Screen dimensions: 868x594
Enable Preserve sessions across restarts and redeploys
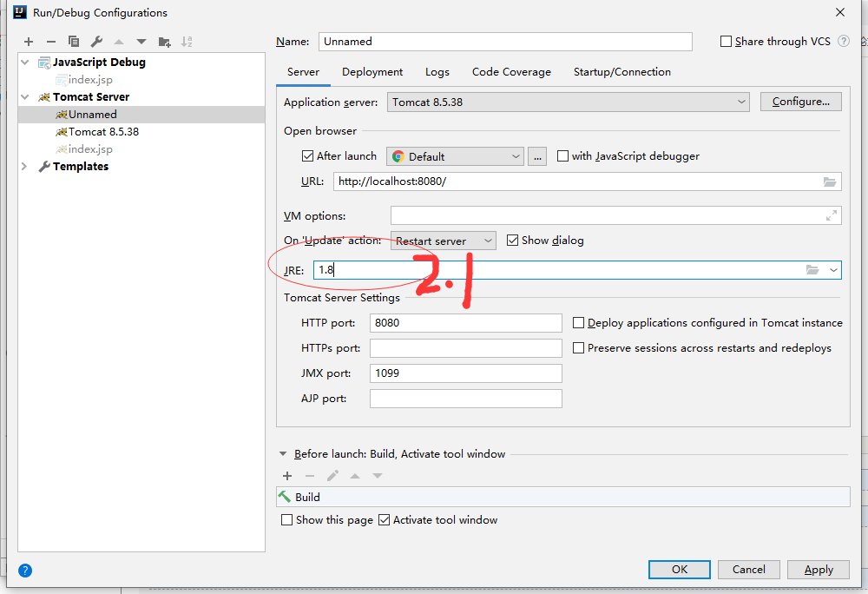(x=578, y=347)
